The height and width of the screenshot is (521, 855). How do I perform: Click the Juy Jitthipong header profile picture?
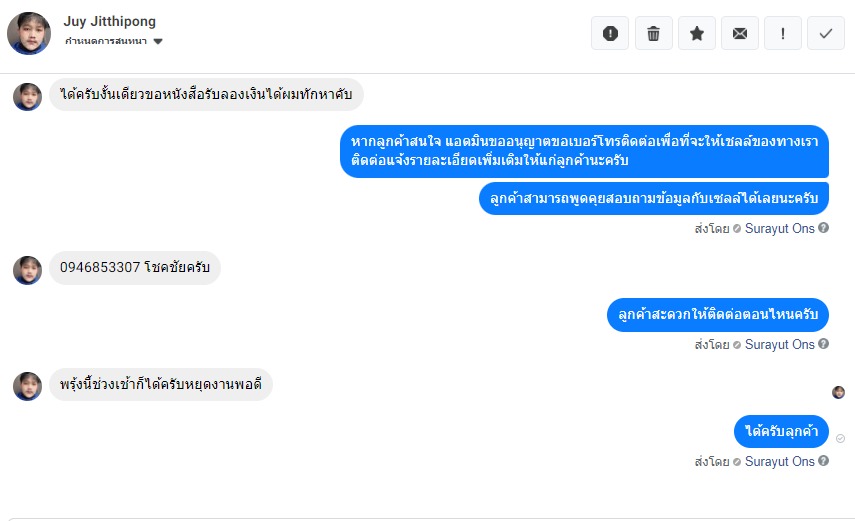[29, 34]
